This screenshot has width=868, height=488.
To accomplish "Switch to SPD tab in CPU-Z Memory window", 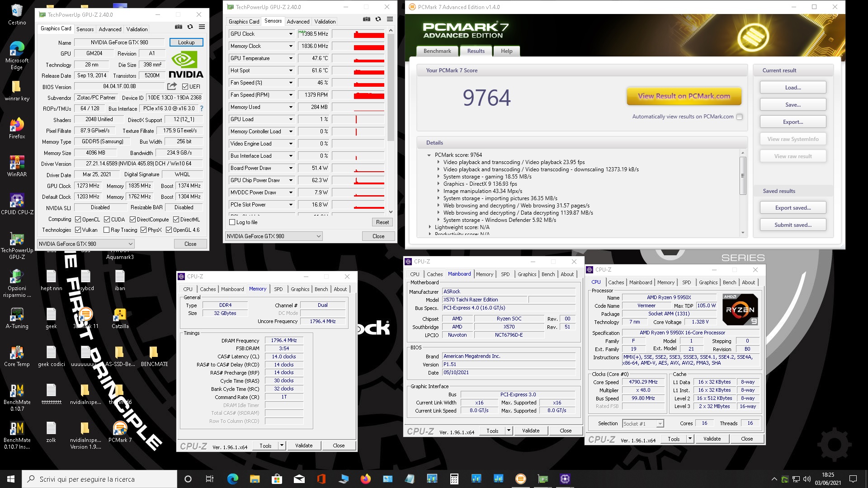I will [x=278, y=289].
